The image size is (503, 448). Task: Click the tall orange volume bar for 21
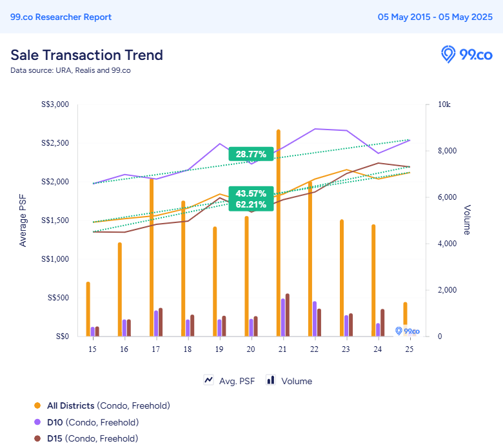pos(279,233)
